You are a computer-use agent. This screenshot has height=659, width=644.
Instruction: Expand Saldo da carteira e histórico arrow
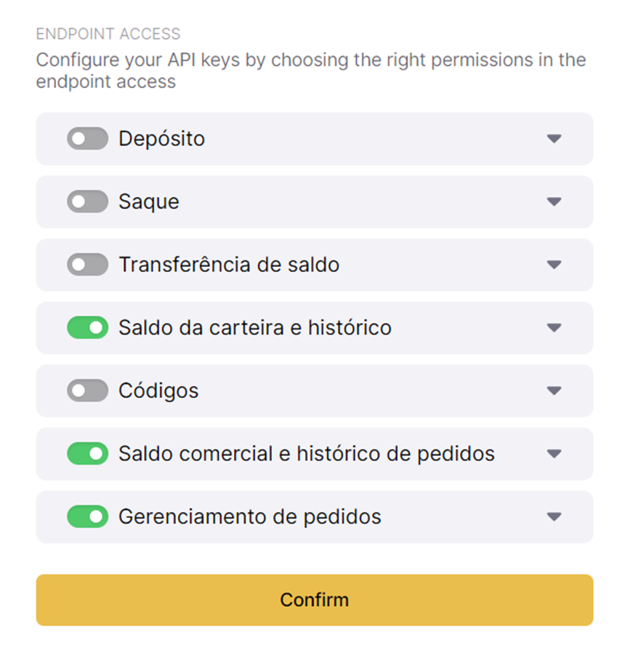554,327
